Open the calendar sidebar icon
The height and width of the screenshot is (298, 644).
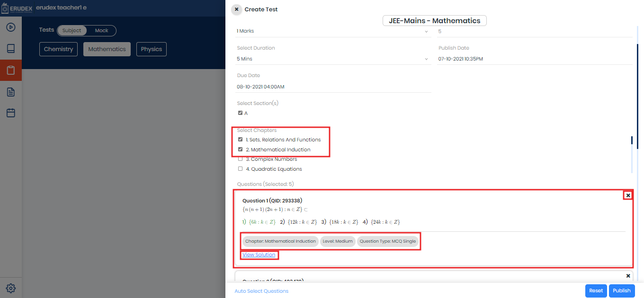11,113
